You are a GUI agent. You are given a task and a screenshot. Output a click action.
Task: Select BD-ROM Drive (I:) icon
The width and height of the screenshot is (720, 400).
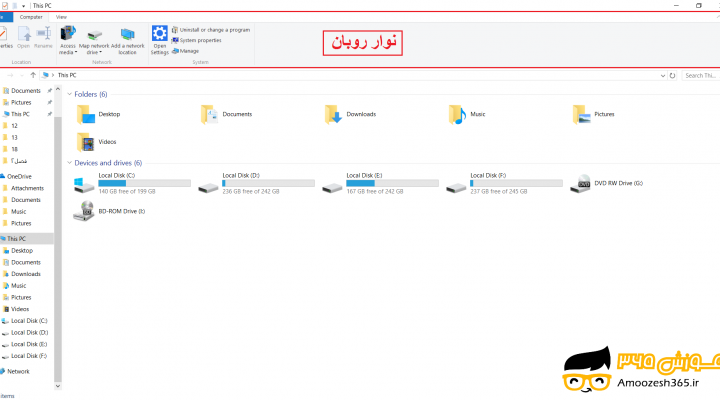84,211
